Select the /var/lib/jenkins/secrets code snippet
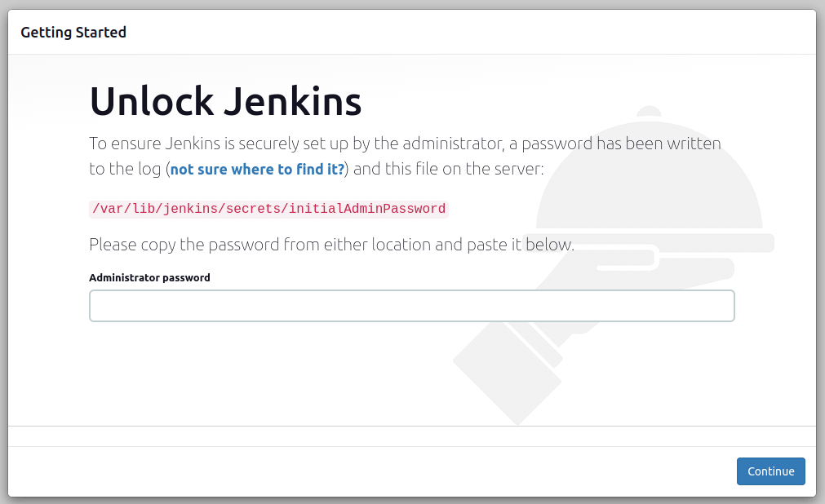The width and height of the screenshot is (825, 504). coord(204,209)
